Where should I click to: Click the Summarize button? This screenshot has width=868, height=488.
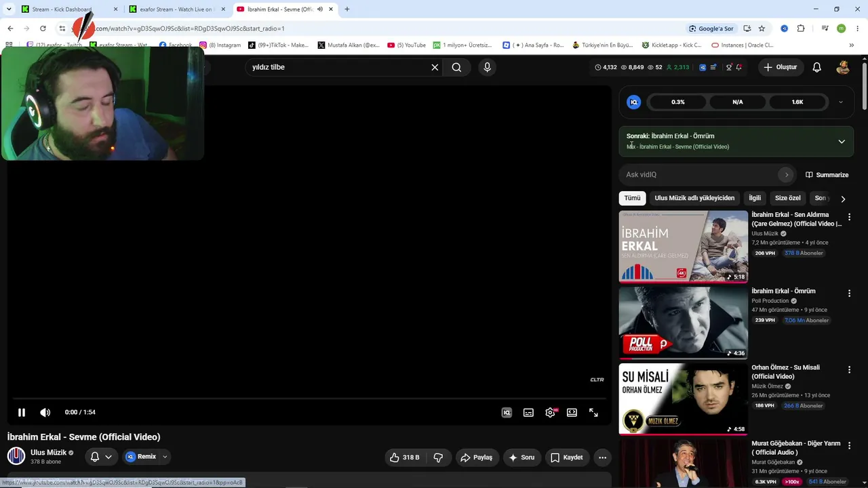coord(827,175)
